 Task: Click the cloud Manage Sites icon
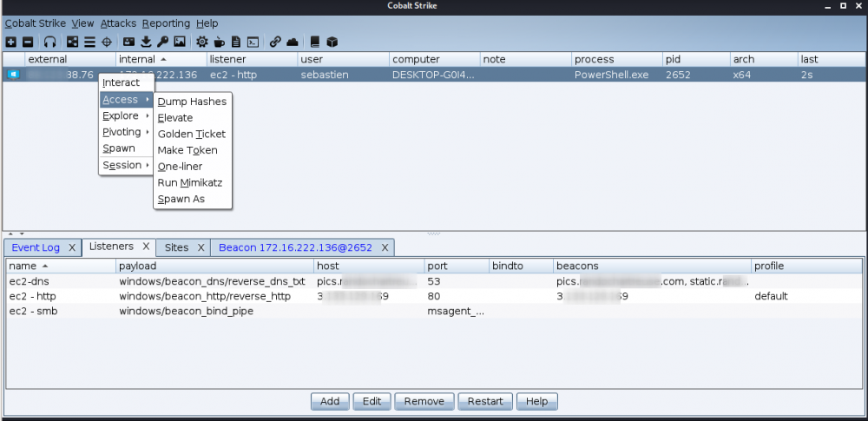(x=293, y=41)
